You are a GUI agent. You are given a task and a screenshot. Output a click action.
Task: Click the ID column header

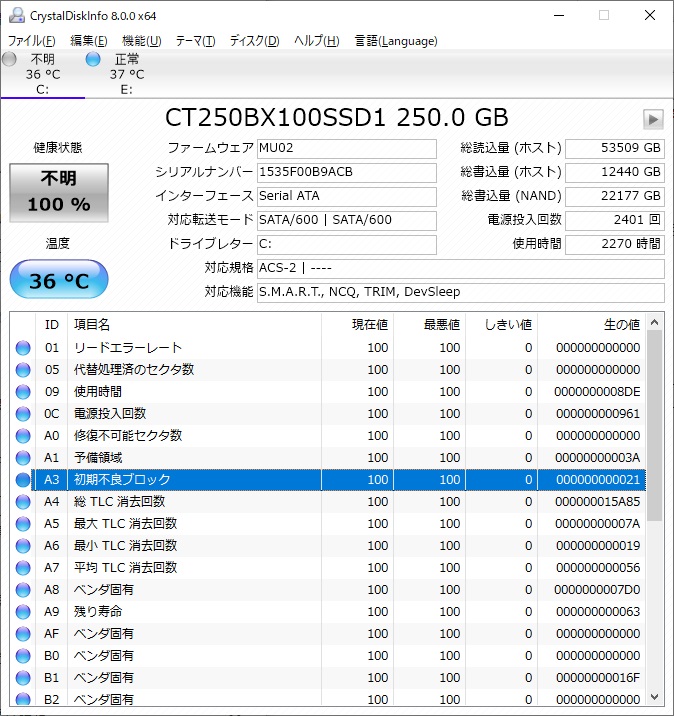click(x=52, y=325)
